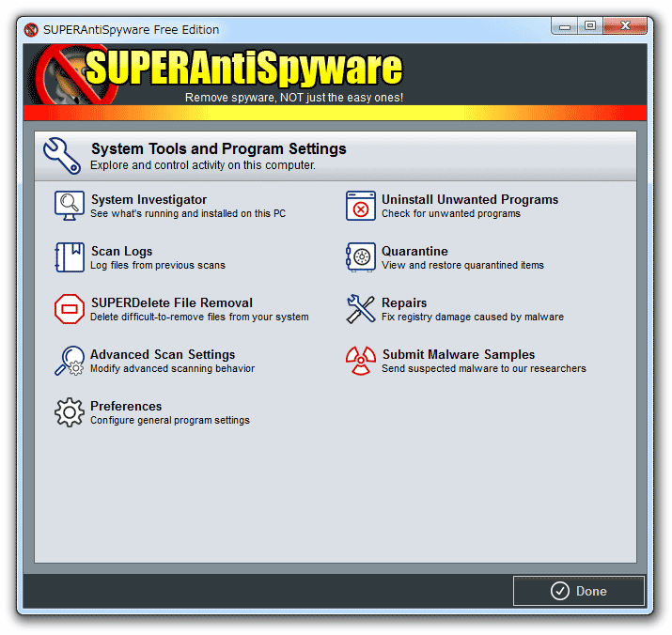Open the Quarantine link
This screenshot has width=672, height=635.
(x=414, y=251)
